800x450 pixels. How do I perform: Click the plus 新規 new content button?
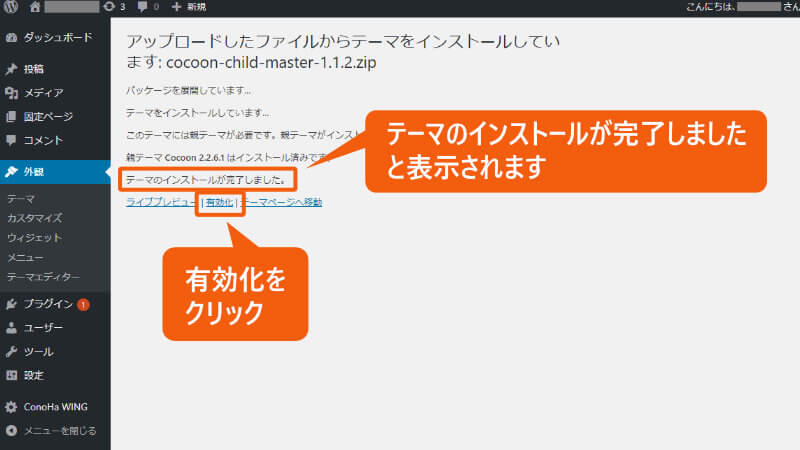tap(189, 7)
